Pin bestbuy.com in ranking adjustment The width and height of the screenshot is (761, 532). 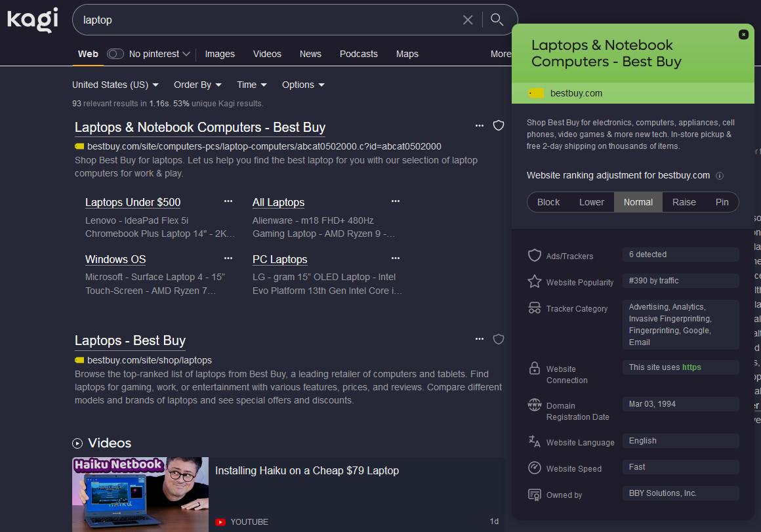tap(722, 202)
